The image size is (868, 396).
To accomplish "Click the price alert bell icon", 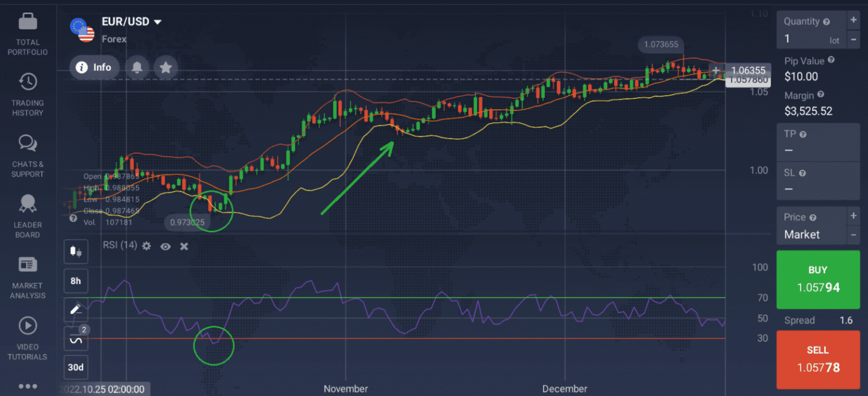I will pyautogui.click(x=137, y=67).
